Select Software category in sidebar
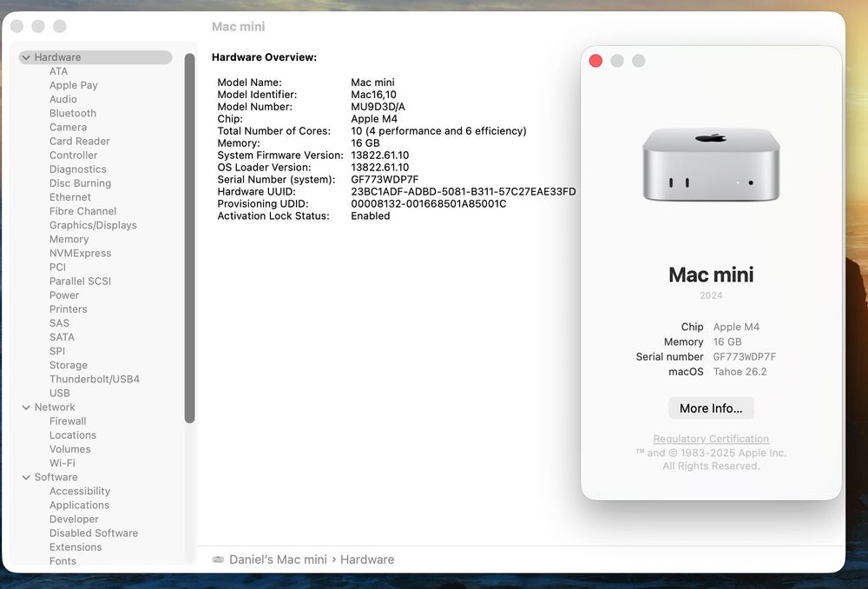Image resolution: width=868 pixels, height=589 pixels. 56,477
